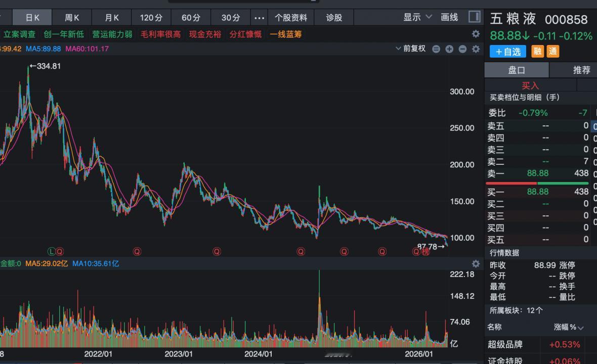The height and width of the screenshot is (364, 597).
Task: Expand the 前复权 adjustment dropdown
Action: tap(411, 49)
